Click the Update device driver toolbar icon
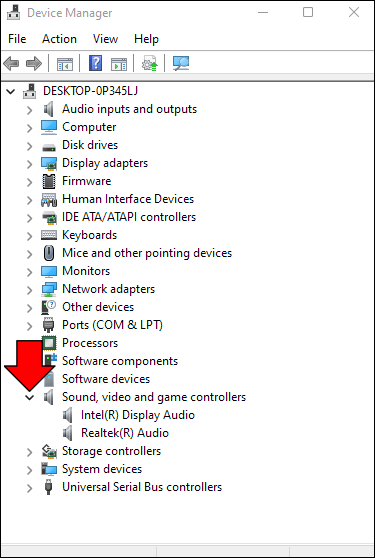This screenshot has height=558, width=375. 149,63
